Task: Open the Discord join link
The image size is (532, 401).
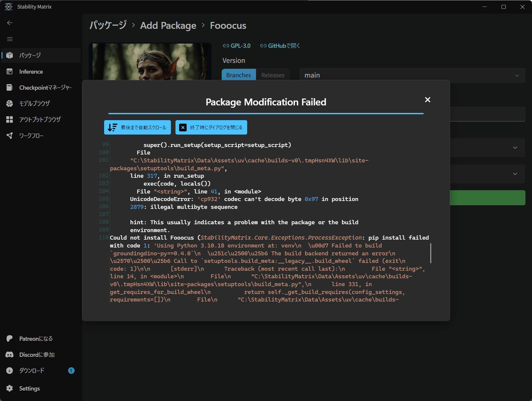Action: coord(37,355)
